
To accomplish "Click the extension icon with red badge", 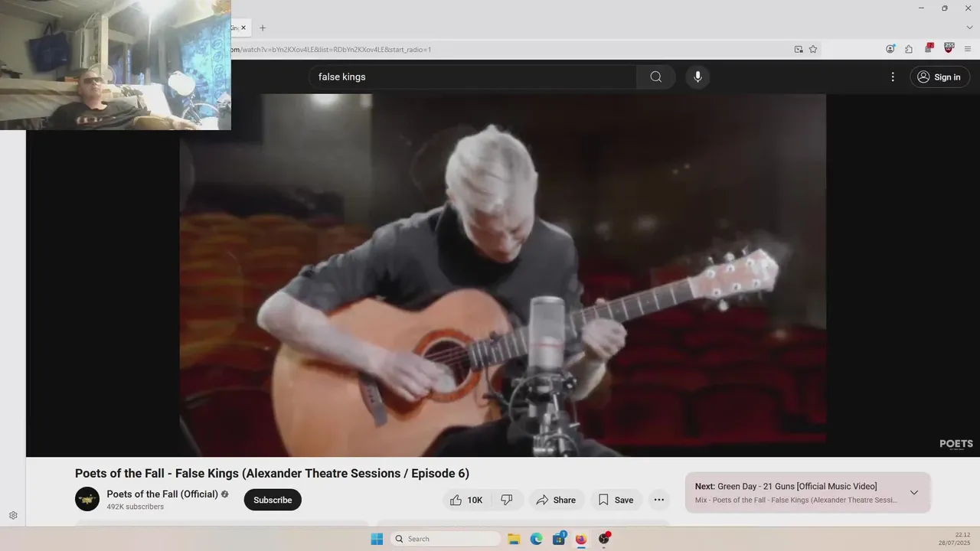I will (x=929, y=48).
